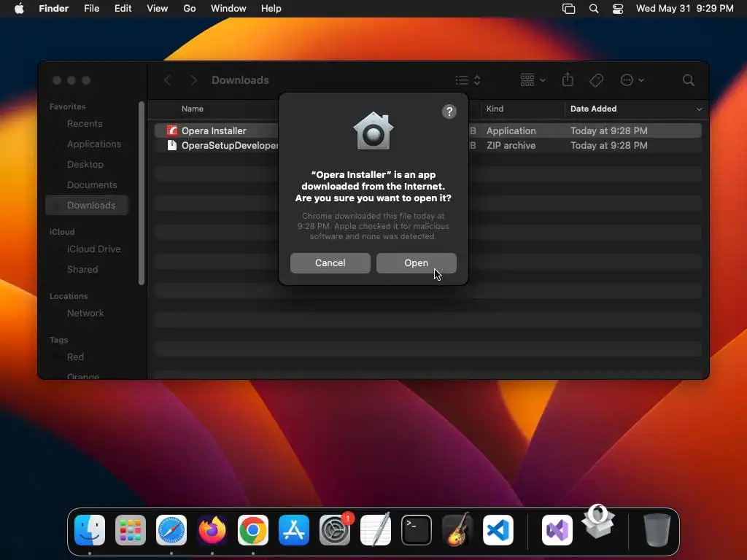The width and height of the screenshot is (747, 560).
Task: Sort by the Kind column header
Action: [x=495, y=109]
